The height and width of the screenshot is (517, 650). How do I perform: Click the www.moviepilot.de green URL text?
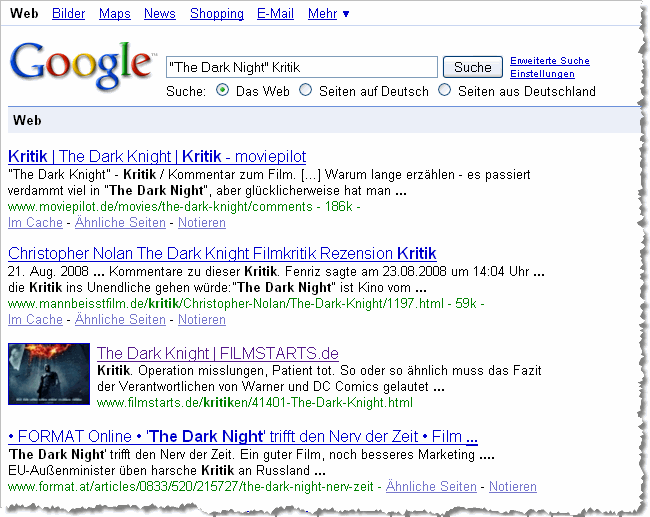point(160,206)
